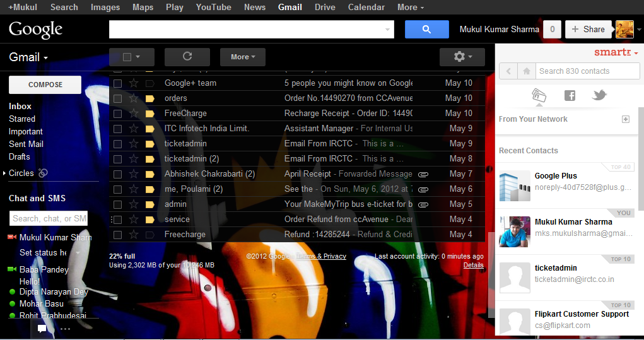Select the FreeCharge email checkbox
The image size is (644, 340).
point(117,114)
